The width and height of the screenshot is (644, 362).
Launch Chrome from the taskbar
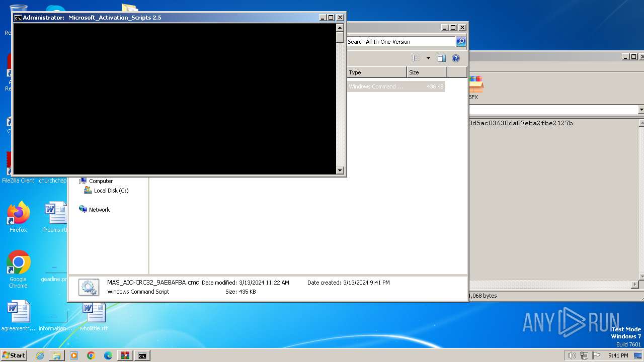91,355
